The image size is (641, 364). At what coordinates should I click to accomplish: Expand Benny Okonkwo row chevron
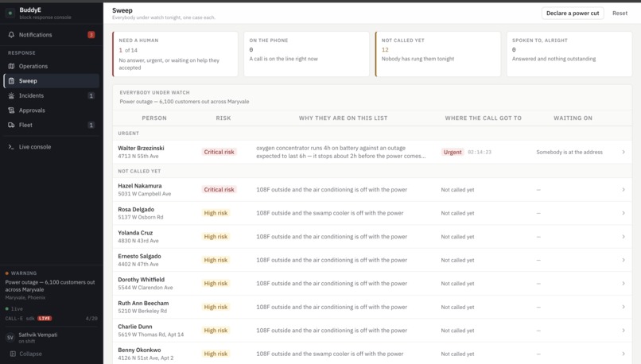click(x=624, y=354)
